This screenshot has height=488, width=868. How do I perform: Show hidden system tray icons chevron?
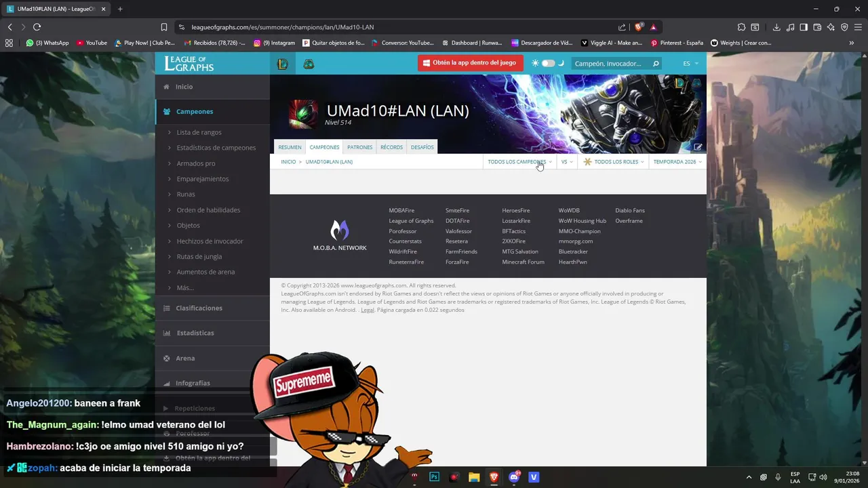tap(749, 477)
